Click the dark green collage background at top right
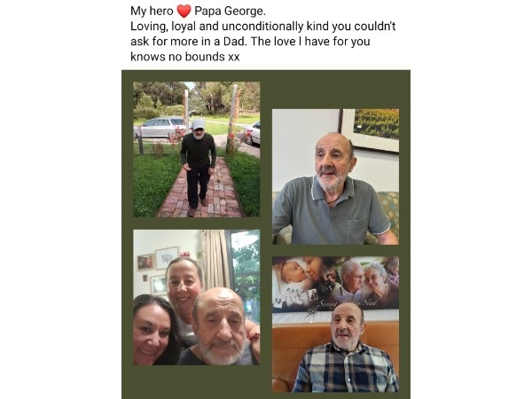532x399 pixels. [335, 89]
